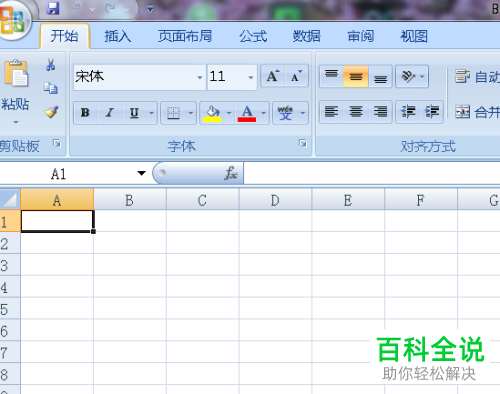
Task: Open the 公式 ribbon tab
Action: click(x=253, y=36)
